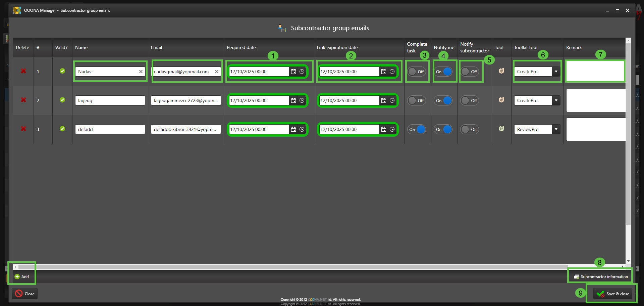Image resolution: width=644 pixels, height=306 pixels.
Task: Open calendar for lageug's link expiration date
Action: click(384, 100)
